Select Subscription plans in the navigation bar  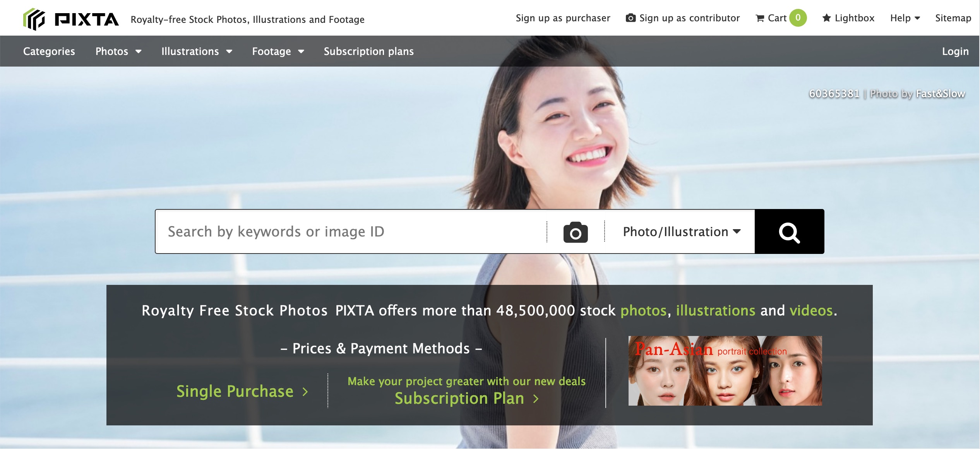tap(368, 51)
